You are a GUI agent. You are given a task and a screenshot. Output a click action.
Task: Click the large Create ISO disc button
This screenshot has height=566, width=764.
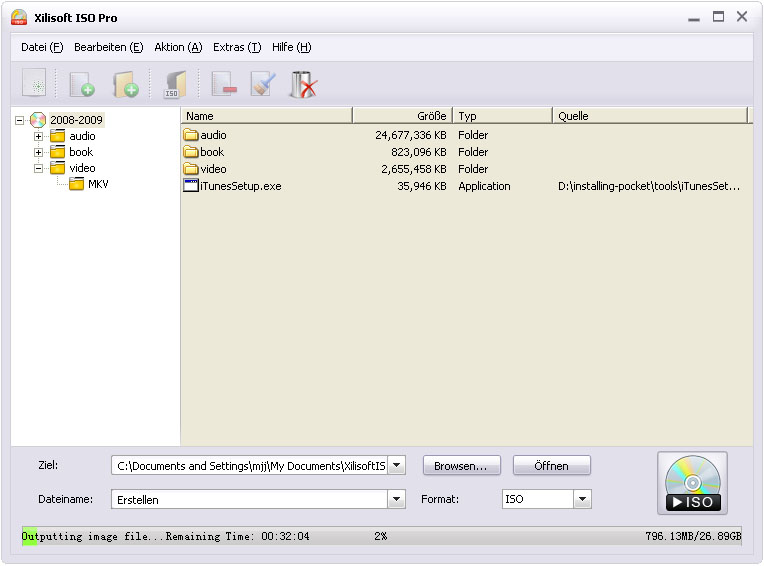[x=692, y=483]
